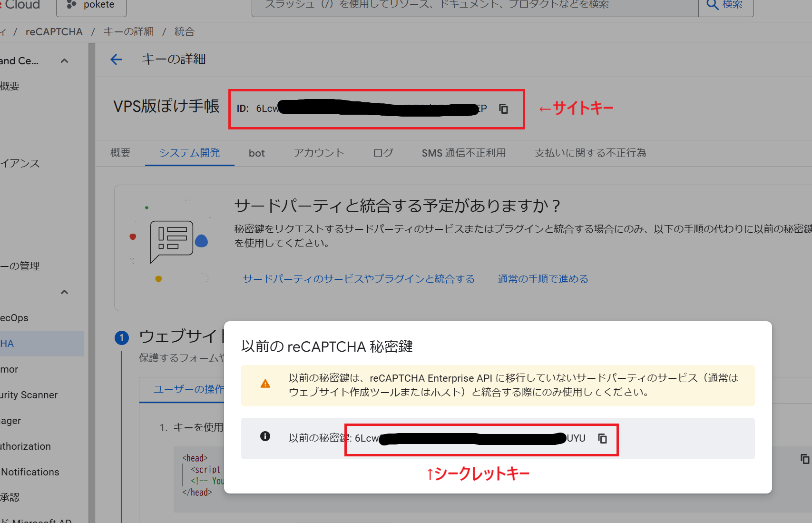
Task: Click the search magnifier button 検索
Action: (x=725, y=5)
